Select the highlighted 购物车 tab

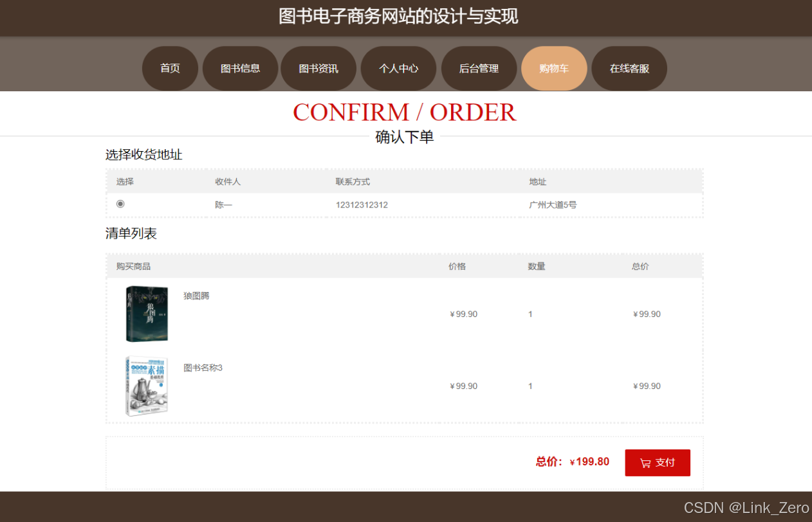click(554, 68)
